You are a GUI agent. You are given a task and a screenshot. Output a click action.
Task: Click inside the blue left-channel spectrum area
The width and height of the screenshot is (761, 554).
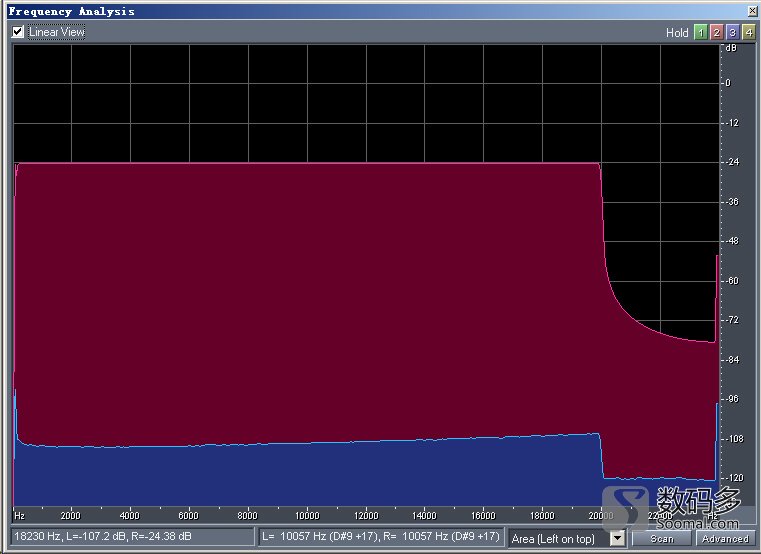(300, 475)
